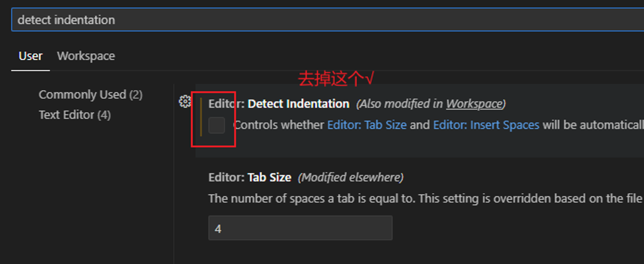Click the '(Modified elsewhere)' label beside Tab Size
This screenshot has width=644, height=264.
pyautogui.click(x=350, y=177)
